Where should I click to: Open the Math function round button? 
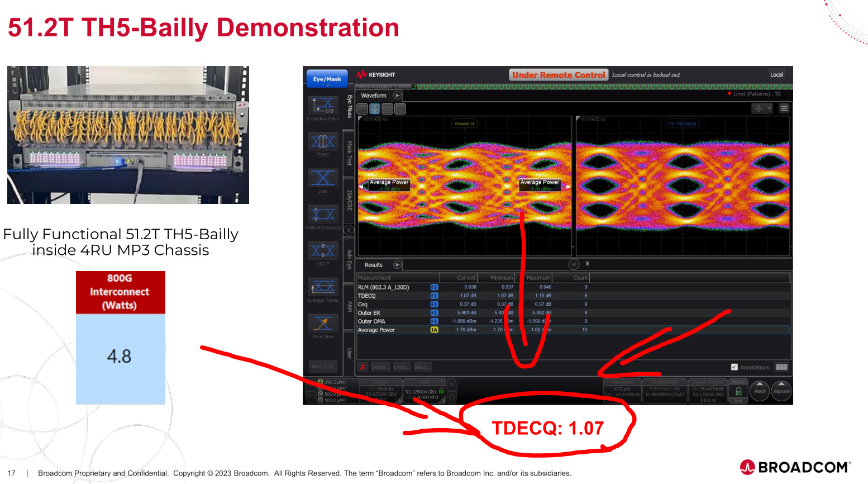[x=760, y=391]
